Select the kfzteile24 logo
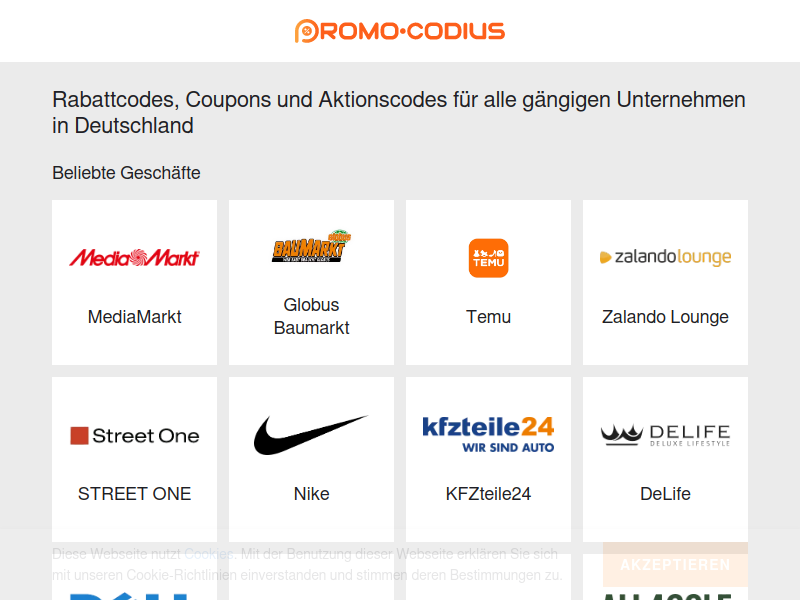Image resolution: width=800 pixels, height=600 pixels. (x=488, y=434)
